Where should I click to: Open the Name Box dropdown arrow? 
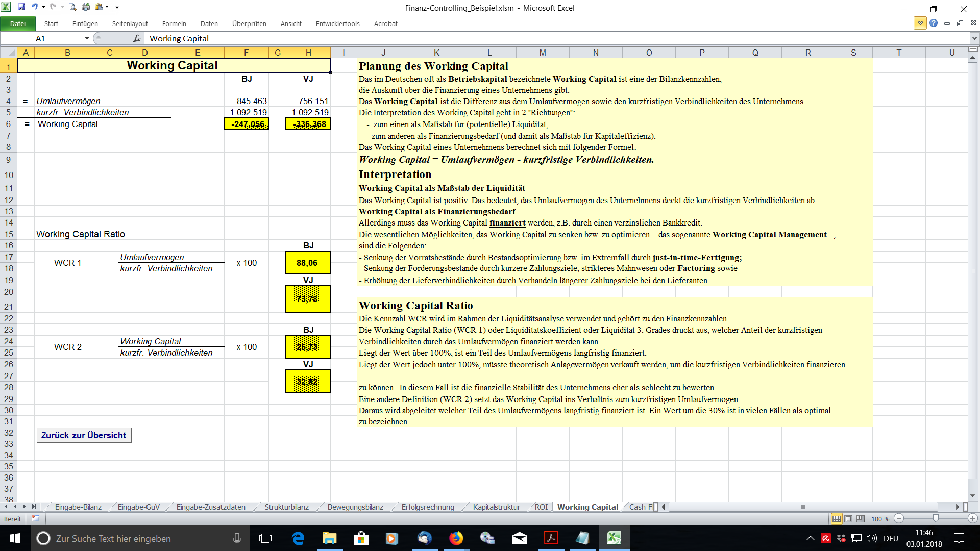click(x=87, y=38)
